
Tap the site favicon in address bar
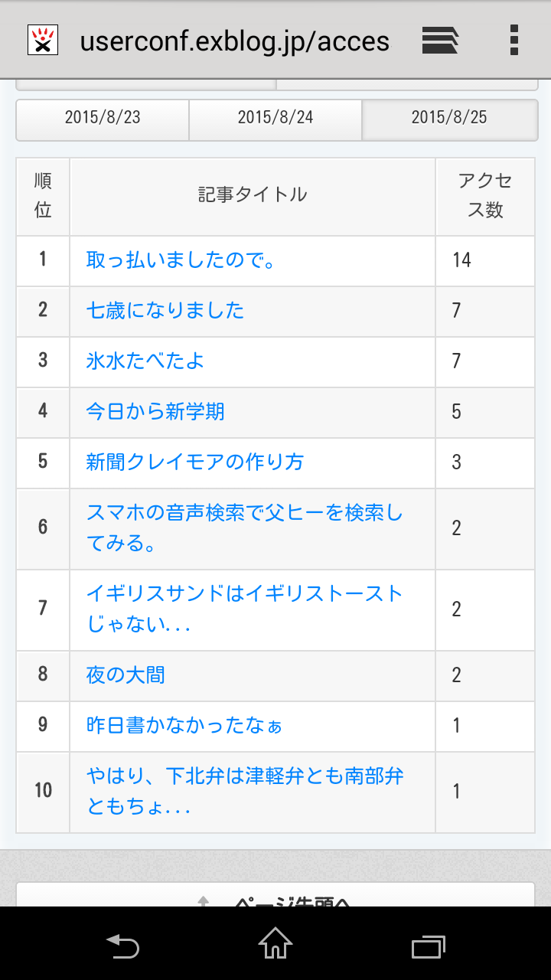point(44,40)
